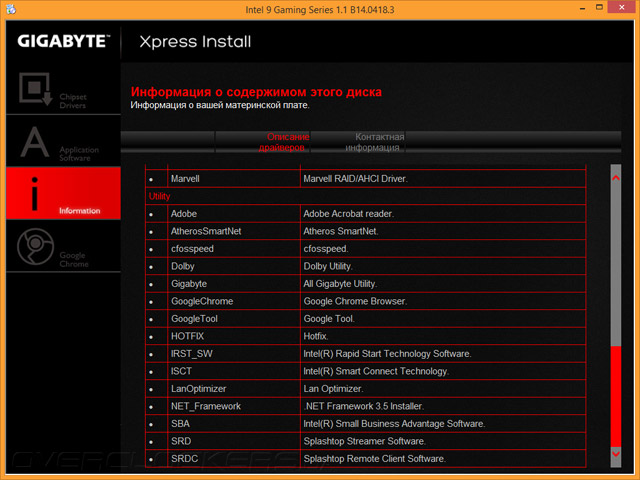Image resolution: width=640 pixels, height=480 pixels.
Task: Click the scrollbar down arrow
Action: 616,453
